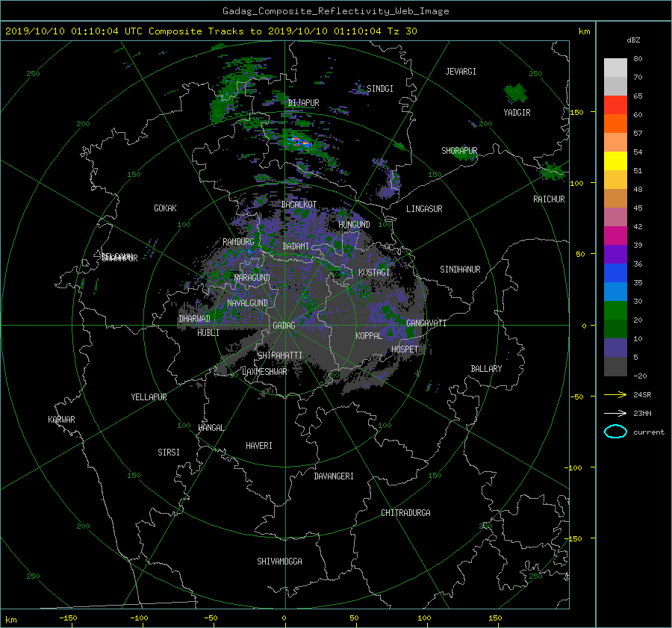Select the yellow 51 dBZ color swatch
This screenshot has height=628, width=672.
point(615,161)
